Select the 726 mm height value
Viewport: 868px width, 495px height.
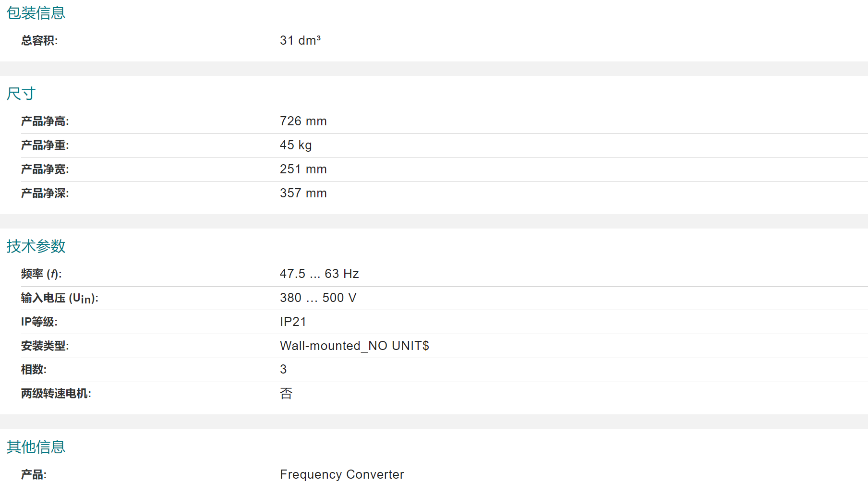(303, 121)
